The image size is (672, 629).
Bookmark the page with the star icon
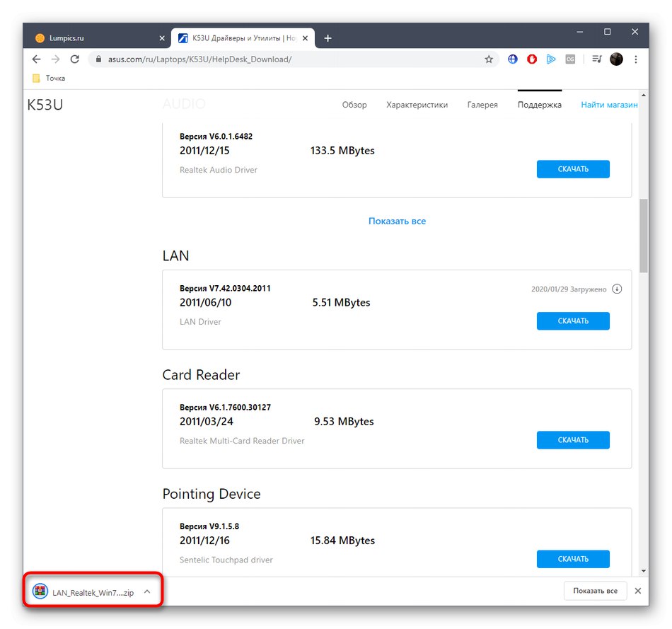click(x=489, y=59)
